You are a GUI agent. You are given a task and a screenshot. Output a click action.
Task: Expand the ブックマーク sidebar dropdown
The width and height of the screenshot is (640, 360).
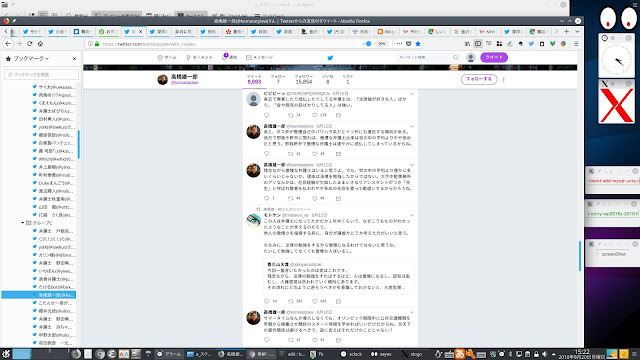pos(47,59)
